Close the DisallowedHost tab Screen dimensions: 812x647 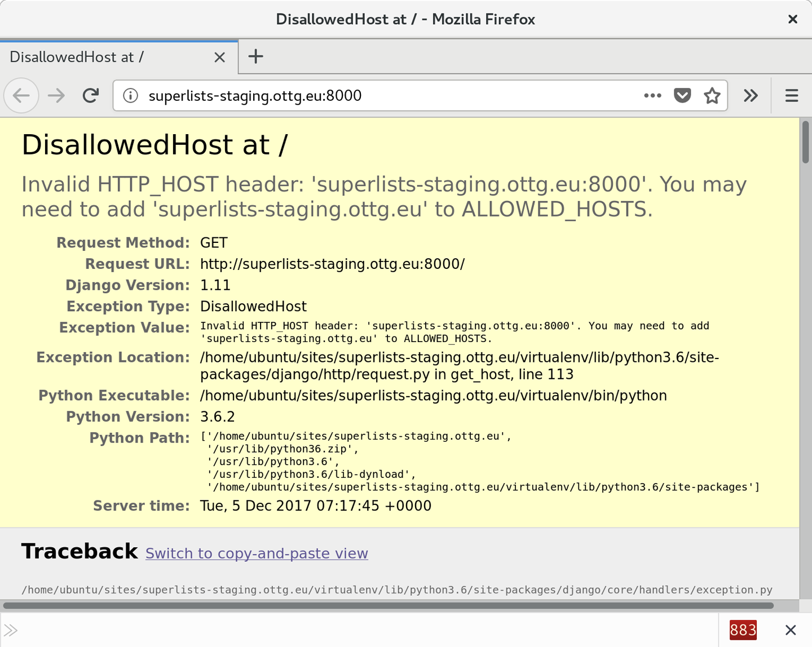219,56
